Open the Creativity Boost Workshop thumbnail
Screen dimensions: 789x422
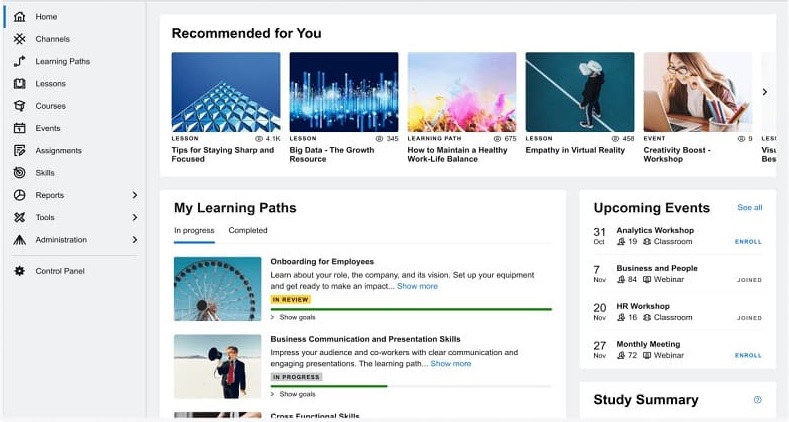[x=697, y=92]
